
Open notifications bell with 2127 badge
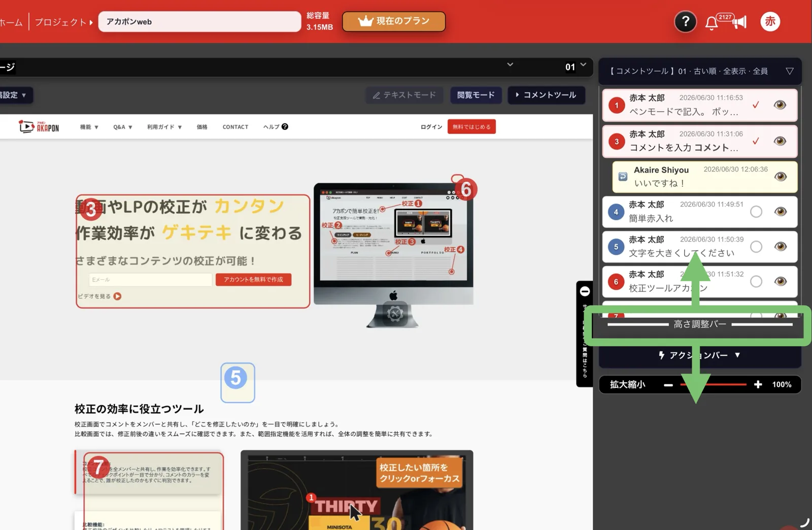click(712, 23)
